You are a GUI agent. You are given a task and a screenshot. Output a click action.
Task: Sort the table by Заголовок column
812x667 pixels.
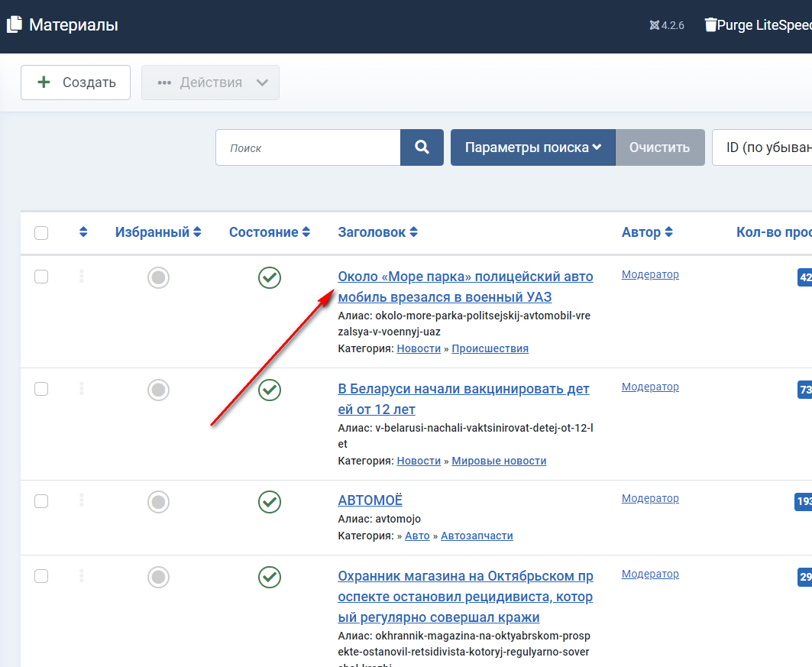[x=377, y=232]
